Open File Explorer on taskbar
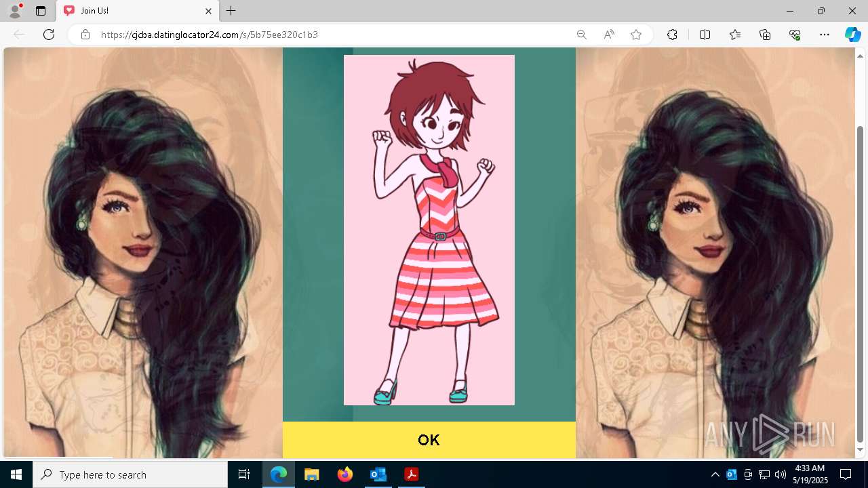 311,474
